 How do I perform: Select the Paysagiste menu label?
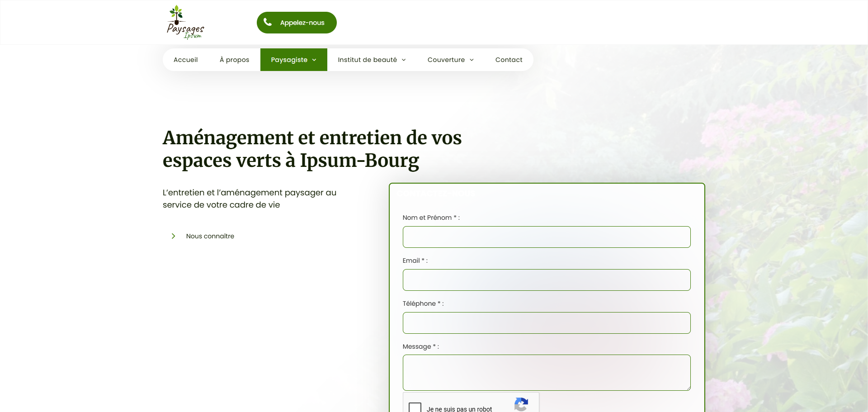click(289, 60)
